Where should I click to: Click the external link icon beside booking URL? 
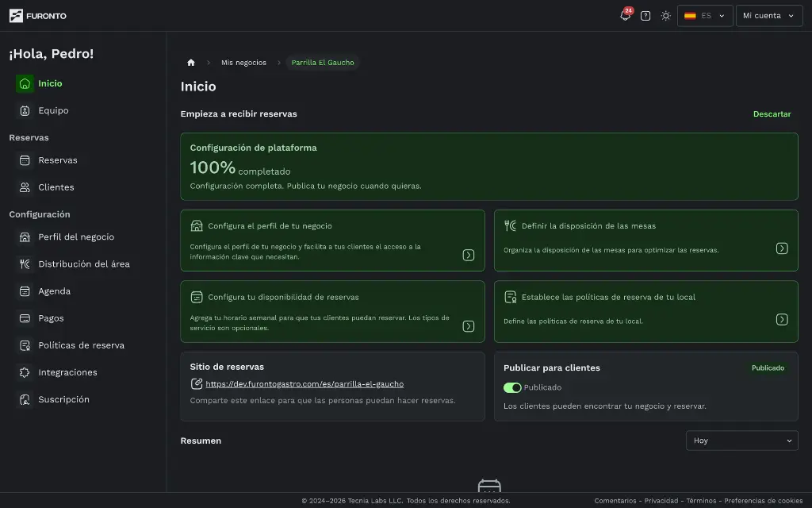click(197, 383)
